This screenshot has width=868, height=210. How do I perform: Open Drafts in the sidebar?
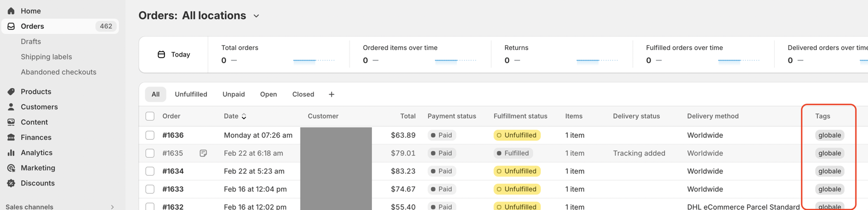(x=31, y=41)
